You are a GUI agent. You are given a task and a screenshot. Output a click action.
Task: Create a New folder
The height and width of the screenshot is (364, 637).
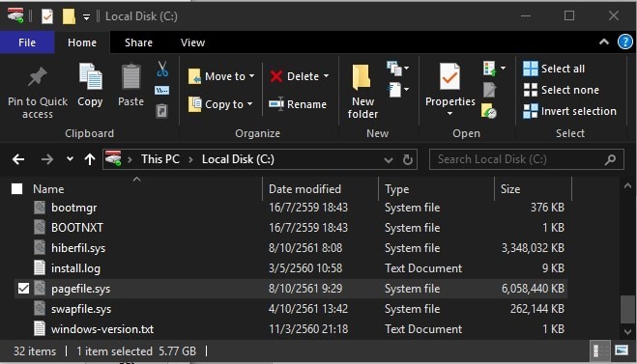pyautogui.click(x=362, y=92)
